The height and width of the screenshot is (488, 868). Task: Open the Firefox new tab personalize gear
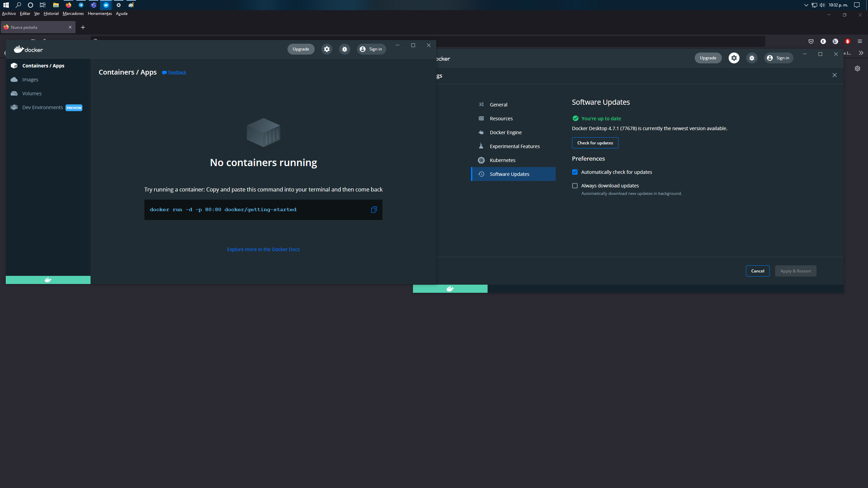857,68
